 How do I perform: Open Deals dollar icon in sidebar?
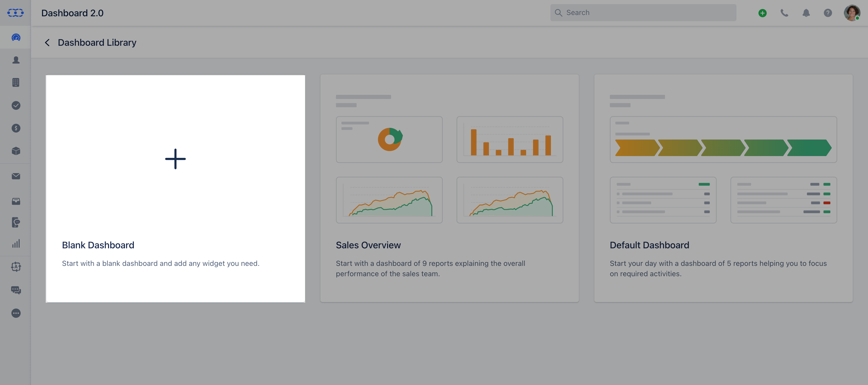pos(16,128)
